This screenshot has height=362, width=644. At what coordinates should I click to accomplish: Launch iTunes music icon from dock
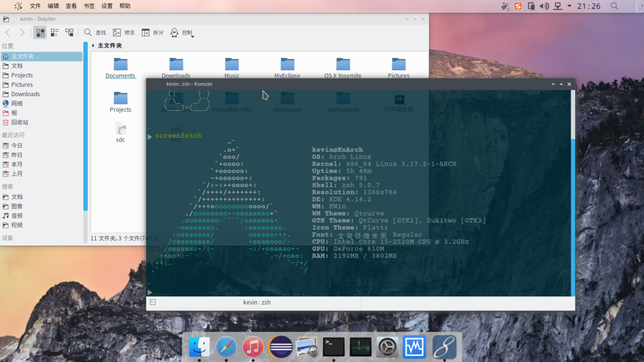pyautogui.click(x=252, y=347)
